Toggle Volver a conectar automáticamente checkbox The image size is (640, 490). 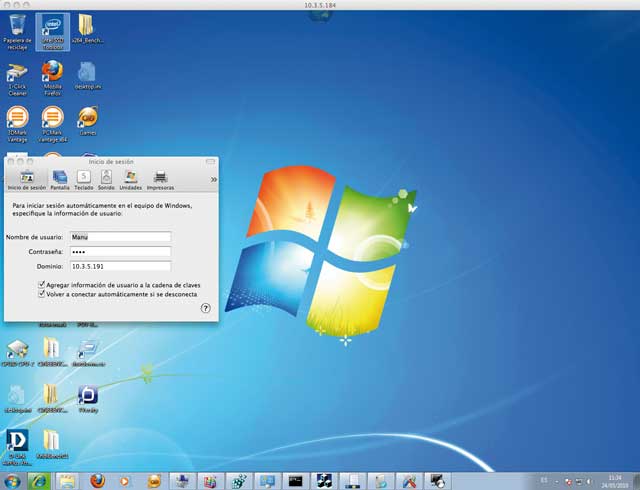[x=41, y=294]
